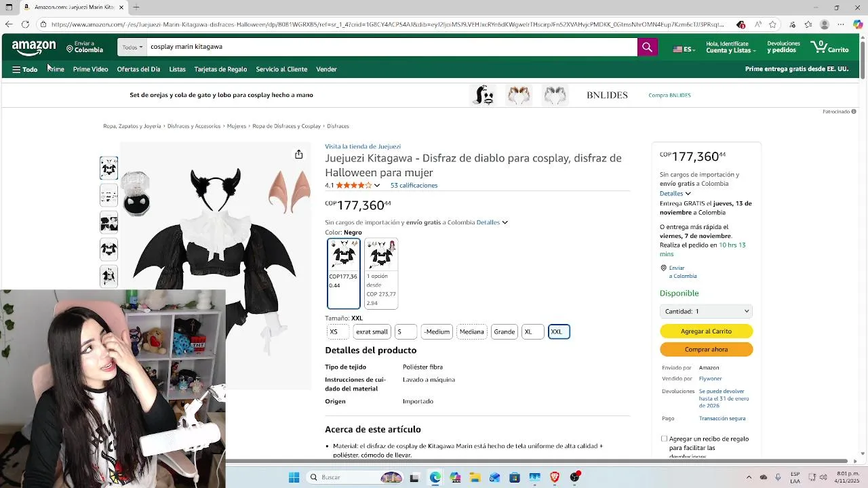Show hidden system tray icons
This screenshot has height=488, width=868.
click(749, 477)
